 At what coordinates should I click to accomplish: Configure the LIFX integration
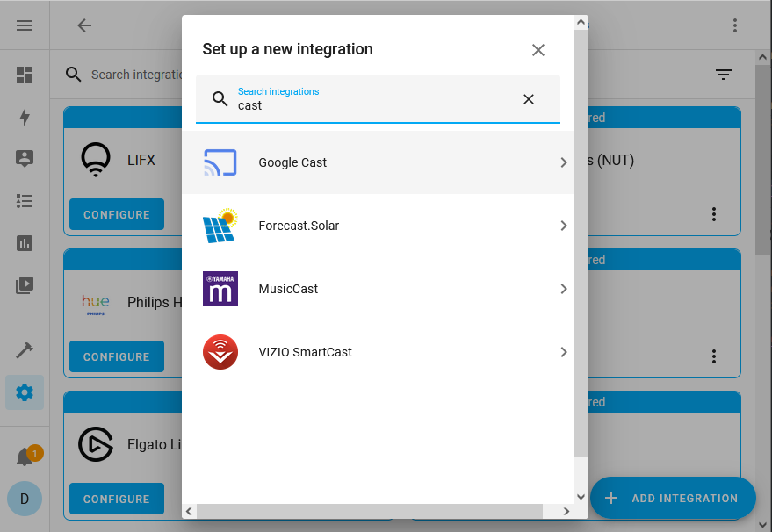tap(117, 214)
